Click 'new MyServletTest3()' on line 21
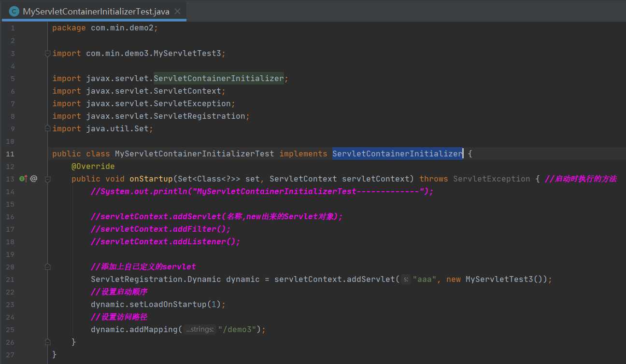 tap(496, 279)
